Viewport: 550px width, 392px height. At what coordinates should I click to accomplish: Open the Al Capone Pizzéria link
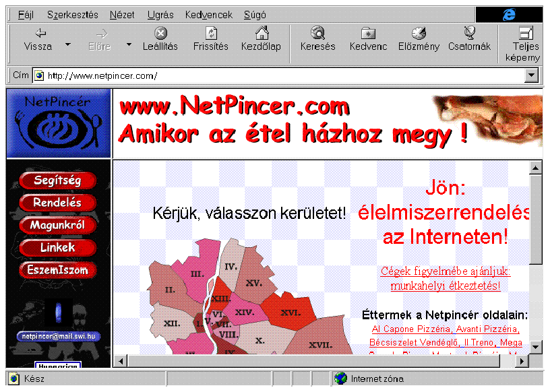(411, 329)
